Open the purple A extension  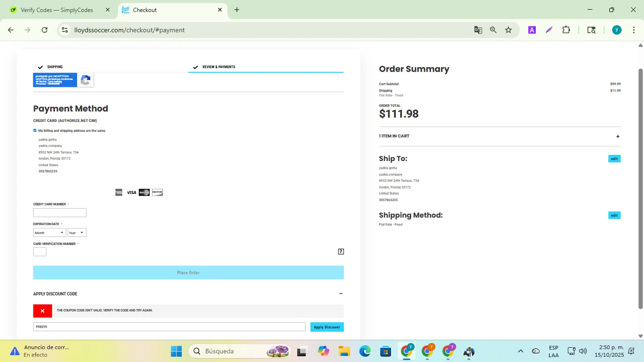[532, 30]
